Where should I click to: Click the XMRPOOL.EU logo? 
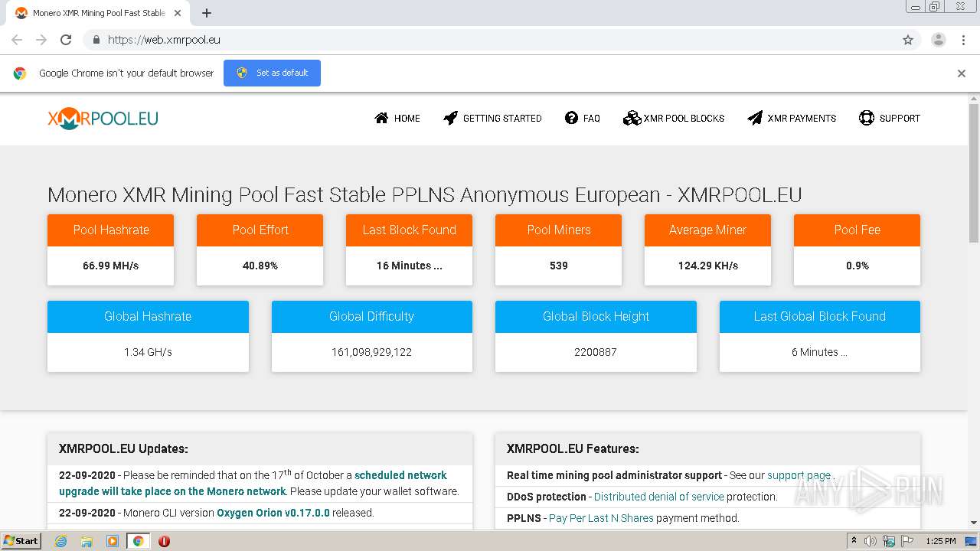pos(103,118)
